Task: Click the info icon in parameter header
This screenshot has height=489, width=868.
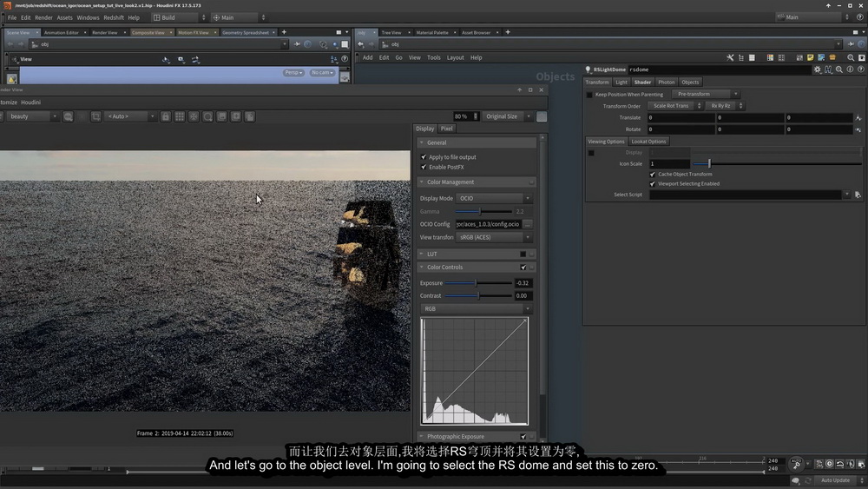Action: click(x=850, y=69)
